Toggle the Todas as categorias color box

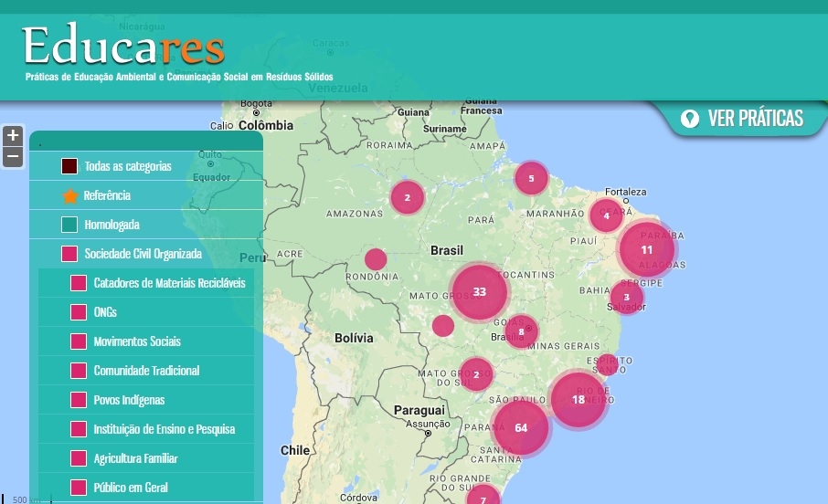point(69,166)
